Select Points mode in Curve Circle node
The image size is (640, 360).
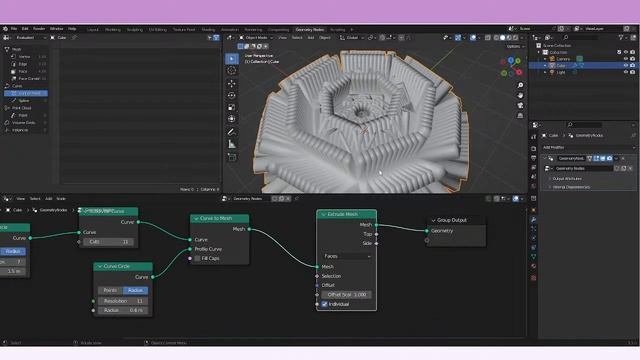tap(110, 290)
